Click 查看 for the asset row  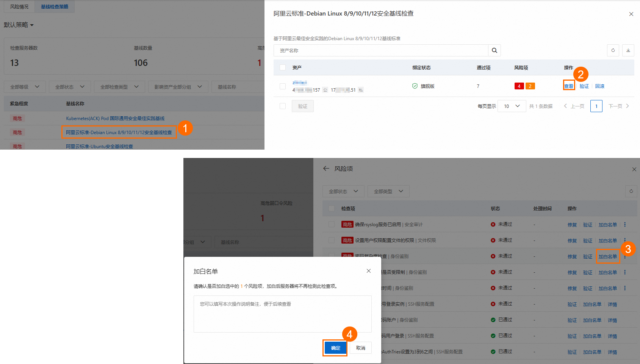[x=569, y=86]
